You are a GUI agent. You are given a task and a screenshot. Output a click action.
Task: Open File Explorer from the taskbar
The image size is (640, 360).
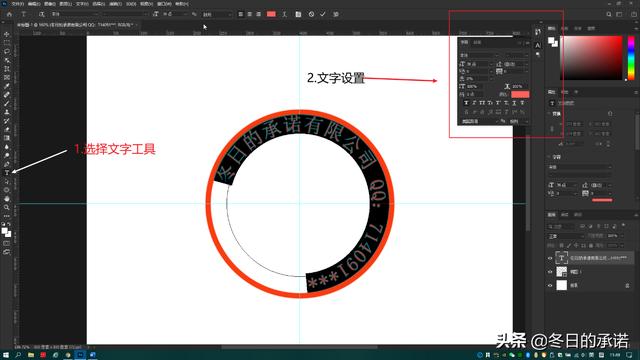point(31,355)
